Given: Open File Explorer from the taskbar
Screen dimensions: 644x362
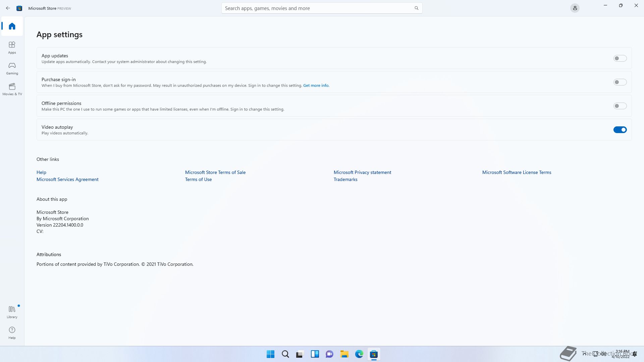Looking at the screenshot, I should pos(344,354).
